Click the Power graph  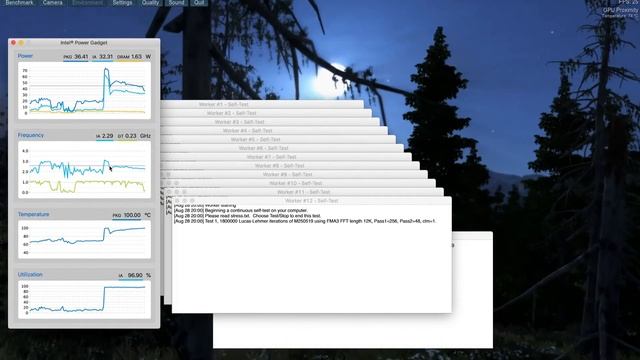[84, 90]
